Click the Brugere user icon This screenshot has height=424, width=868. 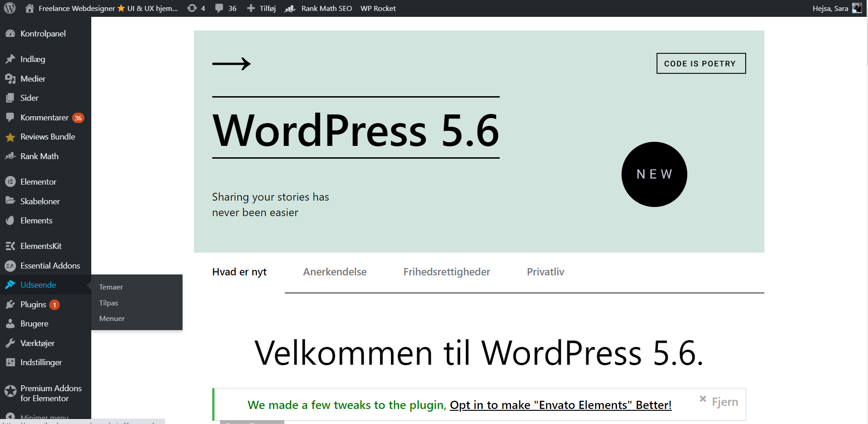10,324
